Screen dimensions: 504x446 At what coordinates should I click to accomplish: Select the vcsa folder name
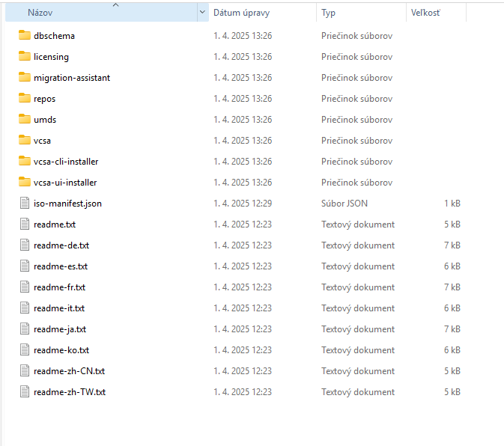pos(42,141)
